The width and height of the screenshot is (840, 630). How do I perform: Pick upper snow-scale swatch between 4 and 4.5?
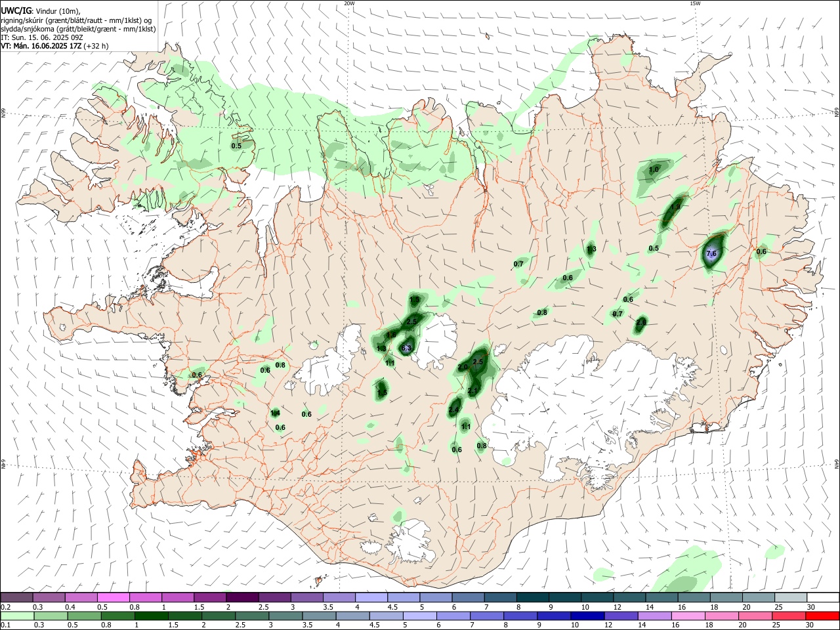371,597
